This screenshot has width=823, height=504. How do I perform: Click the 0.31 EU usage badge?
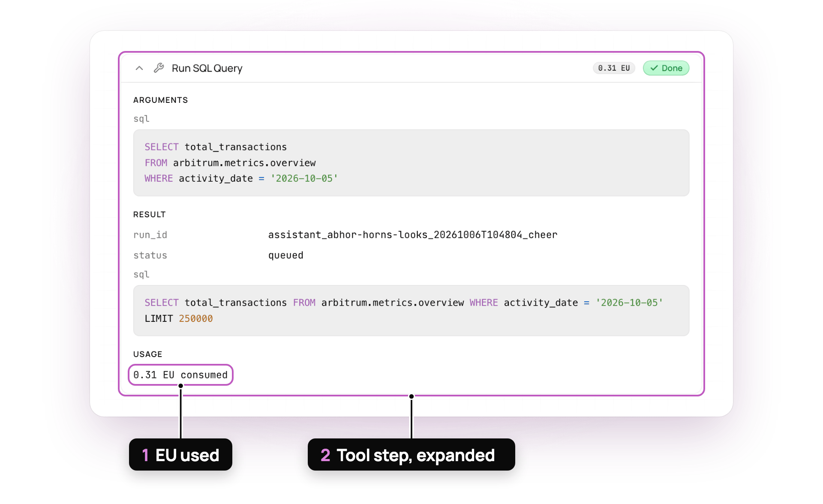point(614,68)
